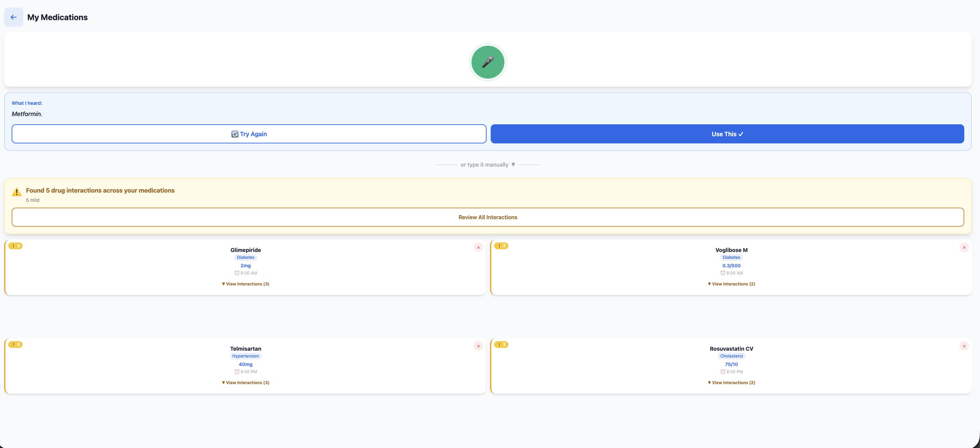Click the yellow warning triangle icon
The image size is (980, 448).
(17, 192)
